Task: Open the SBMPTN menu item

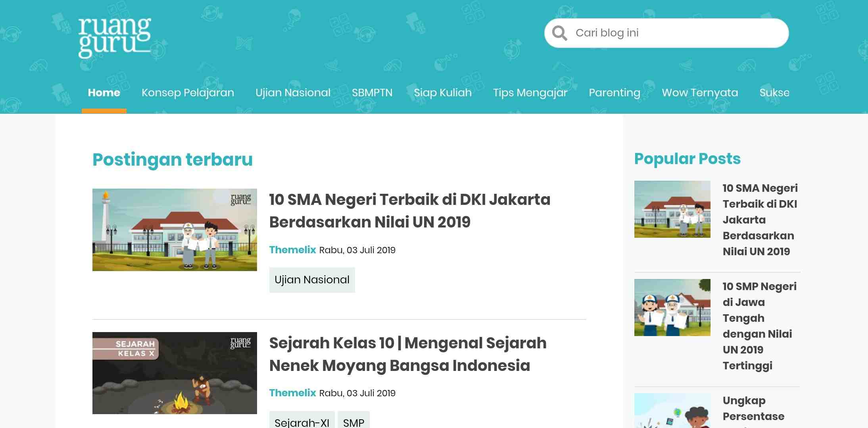Action: click(x=372, y=92)
